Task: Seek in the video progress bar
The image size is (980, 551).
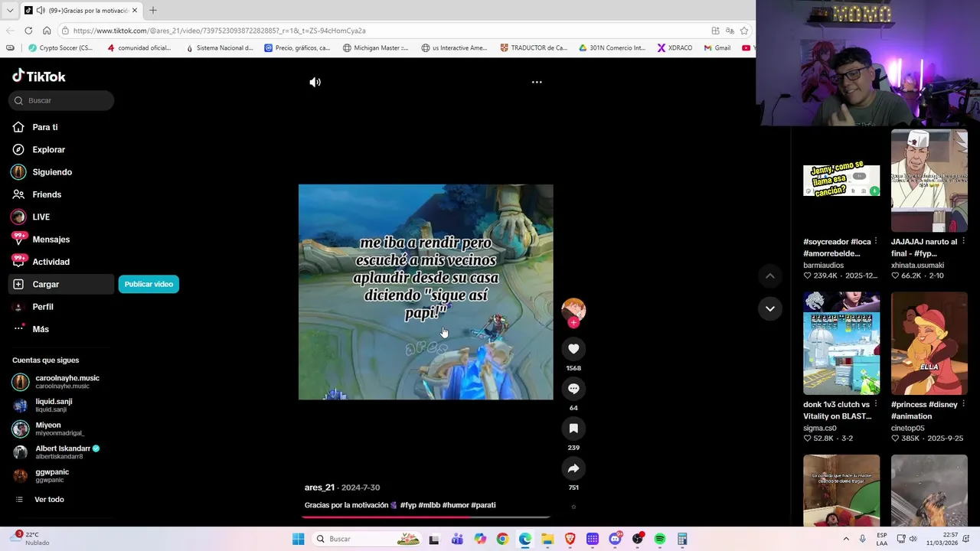Action: (x=426, y=517)
